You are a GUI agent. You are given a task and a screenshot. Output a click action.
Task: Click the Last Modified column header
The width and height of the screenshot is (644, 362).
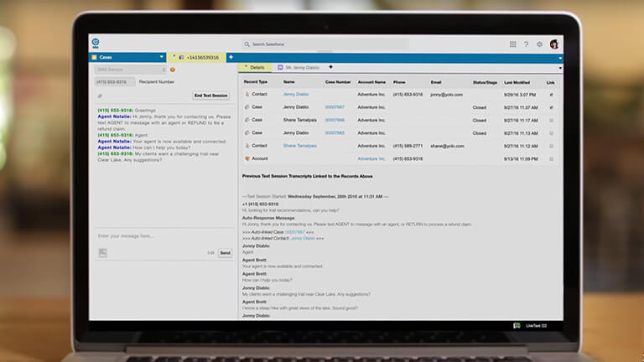click(517, 82)
